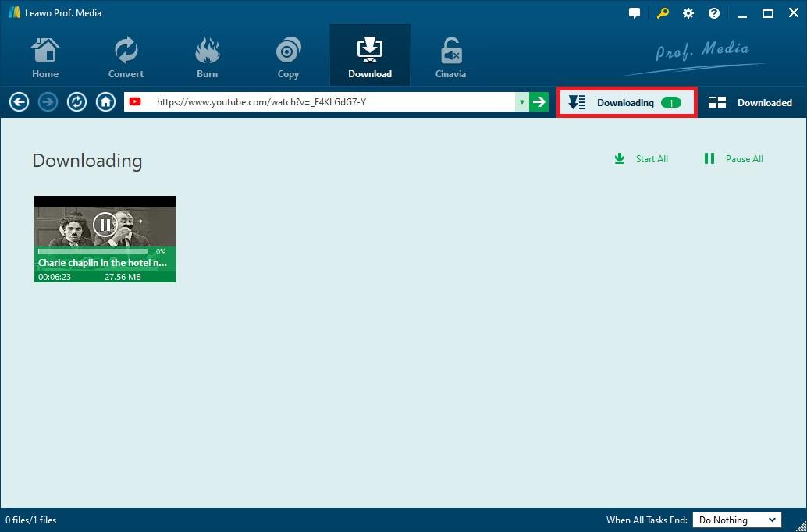807x532 pixels.
Task: Open the registration key icon
Action: [x=663, y=13]
